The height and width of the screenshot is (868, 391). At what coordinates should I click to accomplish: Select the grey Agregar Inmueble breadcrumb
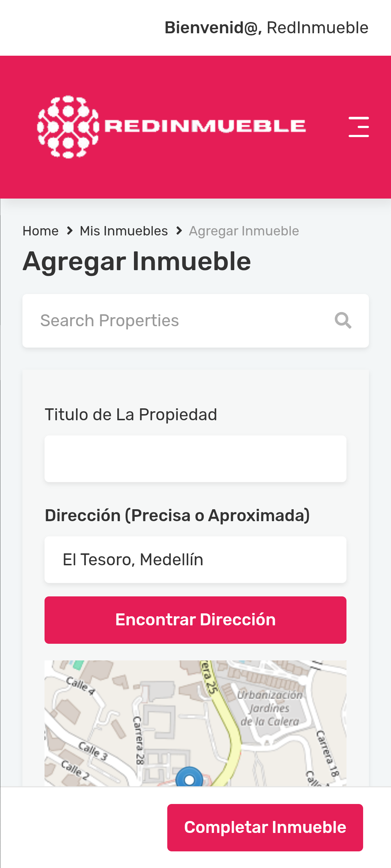[x=244, y=231]
